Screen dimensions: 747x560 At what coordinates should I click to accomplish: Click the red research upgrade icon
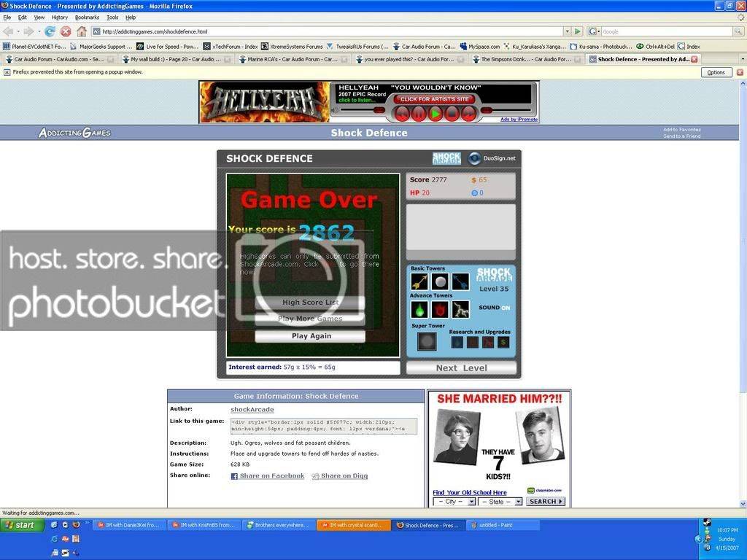point(488,342)
